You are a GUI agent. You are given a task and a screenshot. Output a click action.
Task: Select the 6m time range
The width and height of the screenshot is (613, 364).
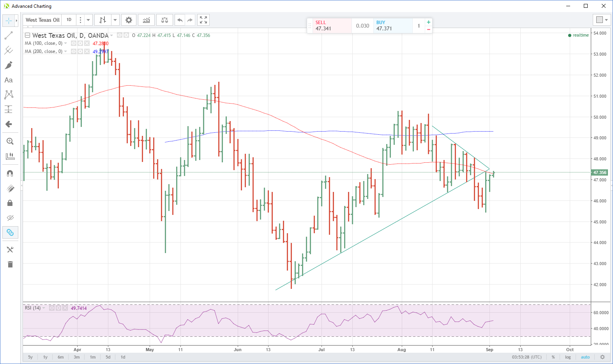tap(60, 357)
